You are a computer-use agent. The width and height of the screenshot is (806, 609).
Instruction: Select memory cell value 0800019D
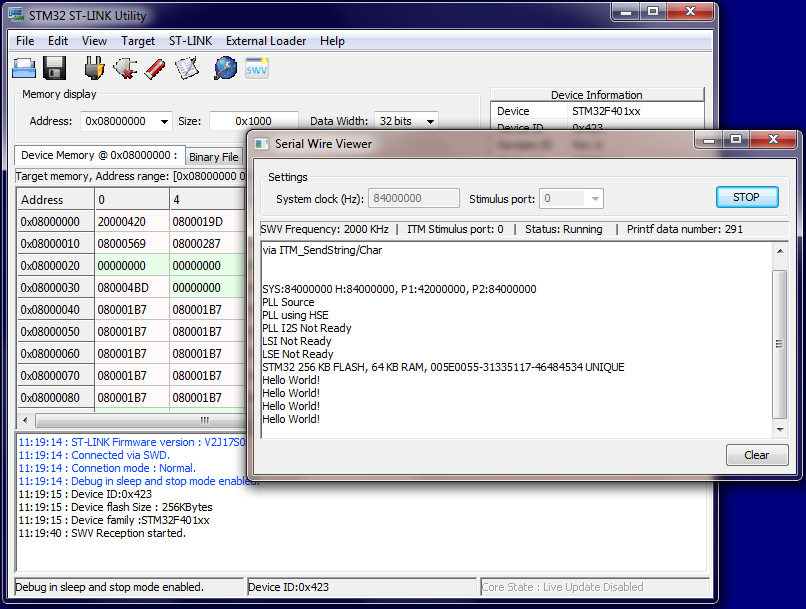coord(207,222)
